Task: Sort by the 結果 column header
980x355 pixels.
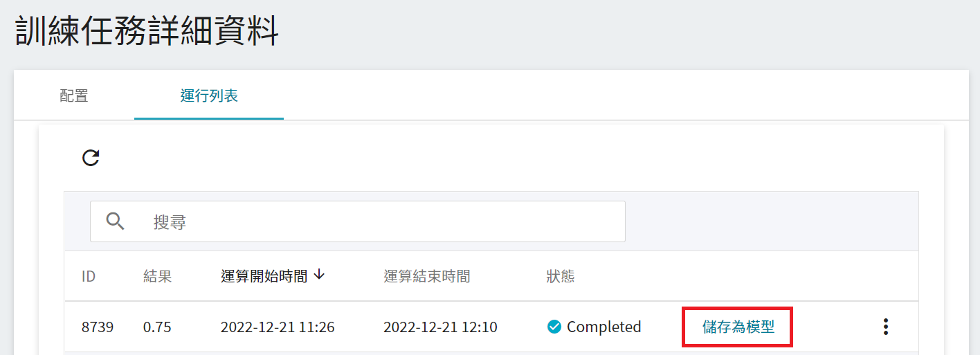Action: [x=157, y=276]
